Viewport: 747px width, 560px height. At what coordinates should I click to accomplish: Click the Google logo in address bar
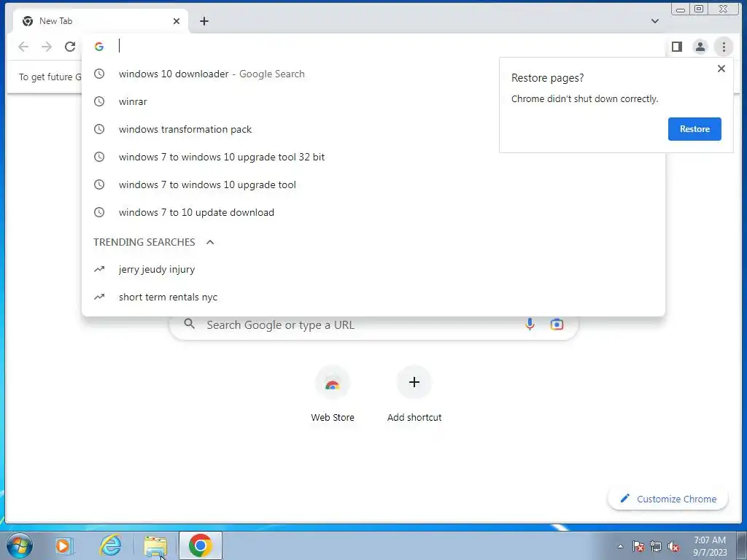click(99, 47)
